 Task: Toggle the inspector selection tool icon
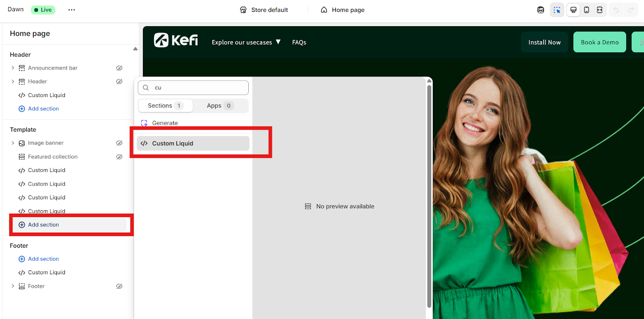click(557, 10)
